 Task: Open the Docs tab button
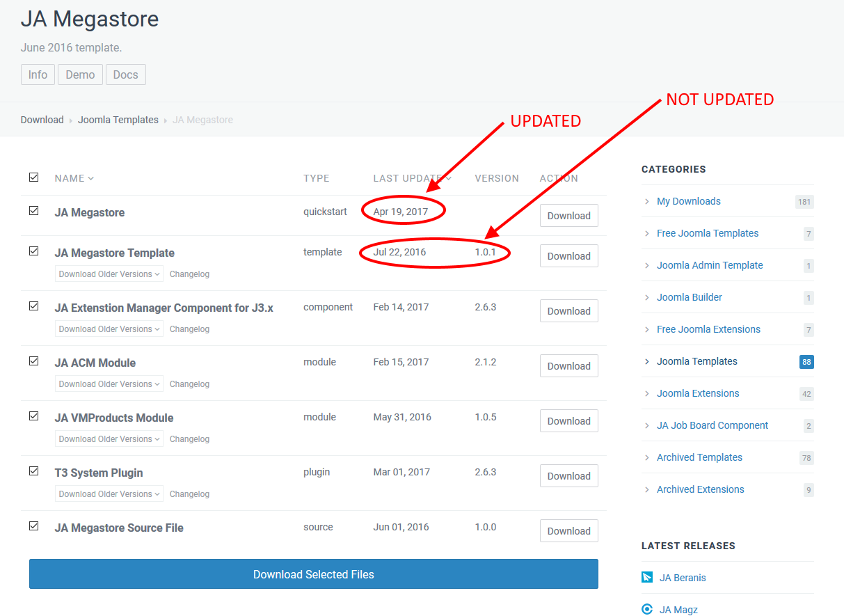[x=125, y=74]
